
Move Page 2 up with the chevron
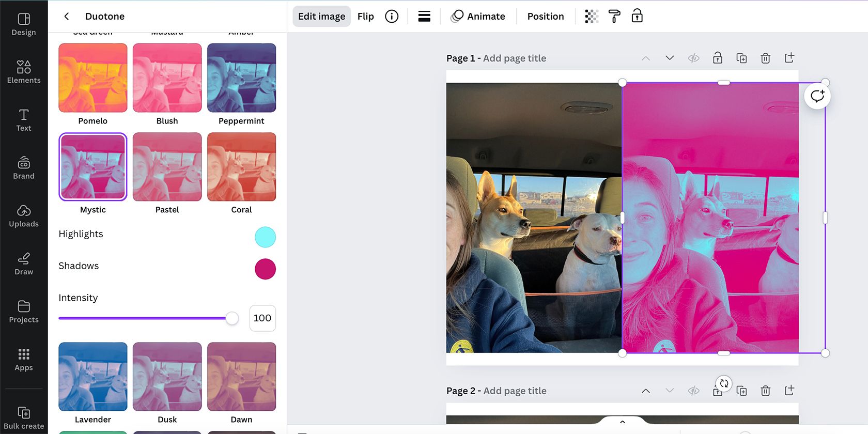[x=646, y=391]
